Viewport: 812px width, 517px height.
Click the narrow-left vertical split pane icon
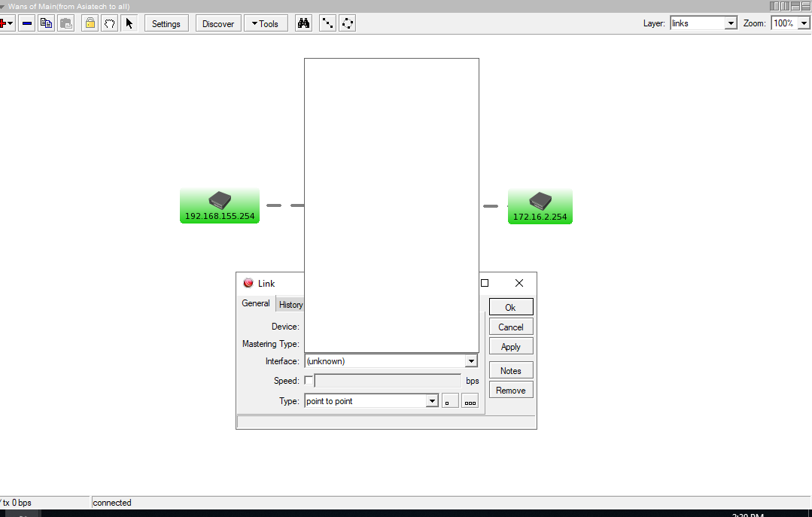(774, 6)
